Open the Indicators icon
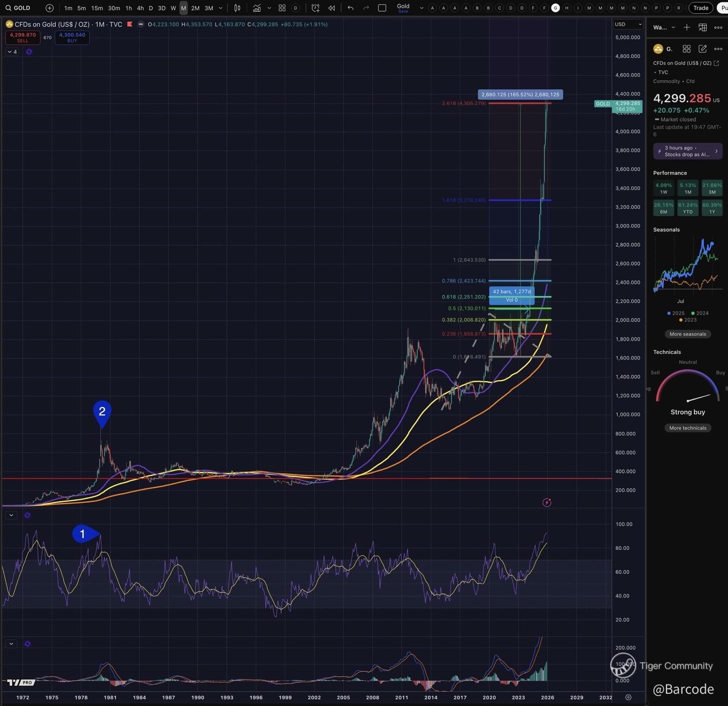Screen dimensions: 728x706 pyautogui.click(x=257, y=8)
